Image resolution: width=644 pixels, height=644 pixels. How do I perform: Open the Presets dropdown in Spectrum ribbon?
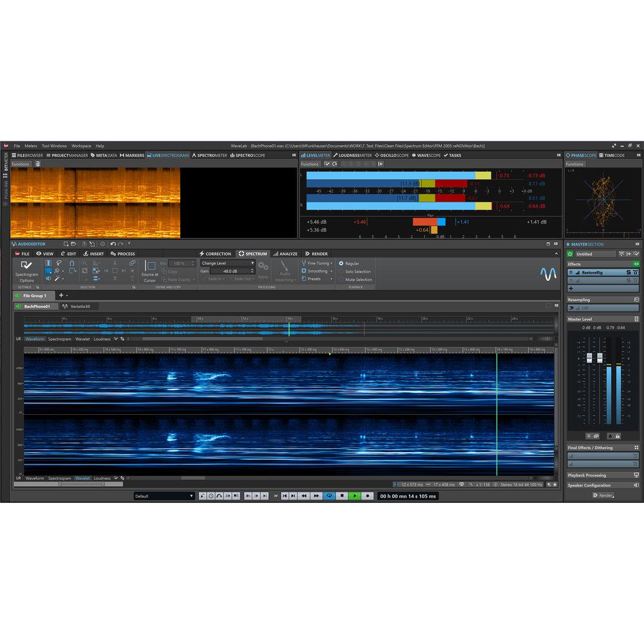click(315, 279)
